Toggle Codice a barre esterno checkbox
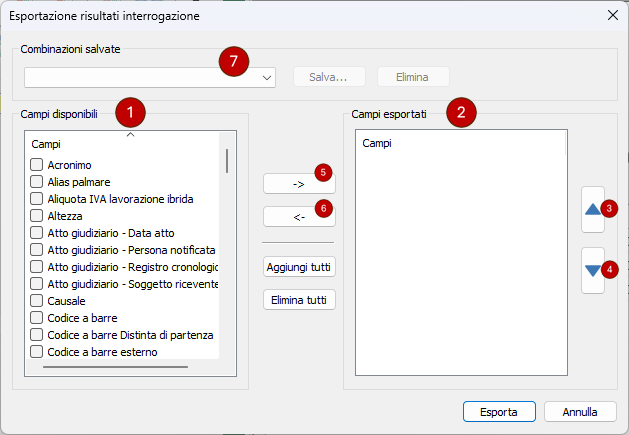 pyautogui.click(x=36, y=352)
